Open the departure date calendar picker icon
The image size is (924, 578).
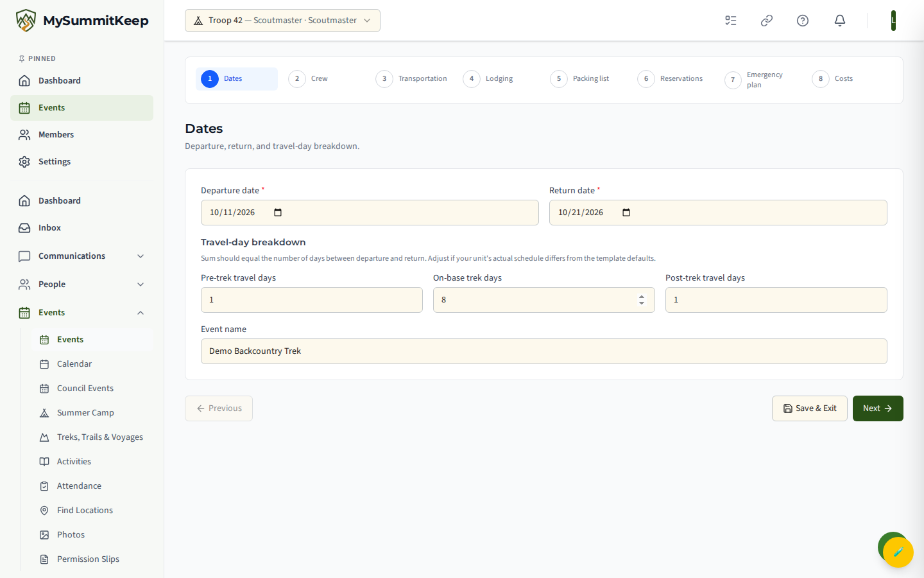tap(278, 213)
